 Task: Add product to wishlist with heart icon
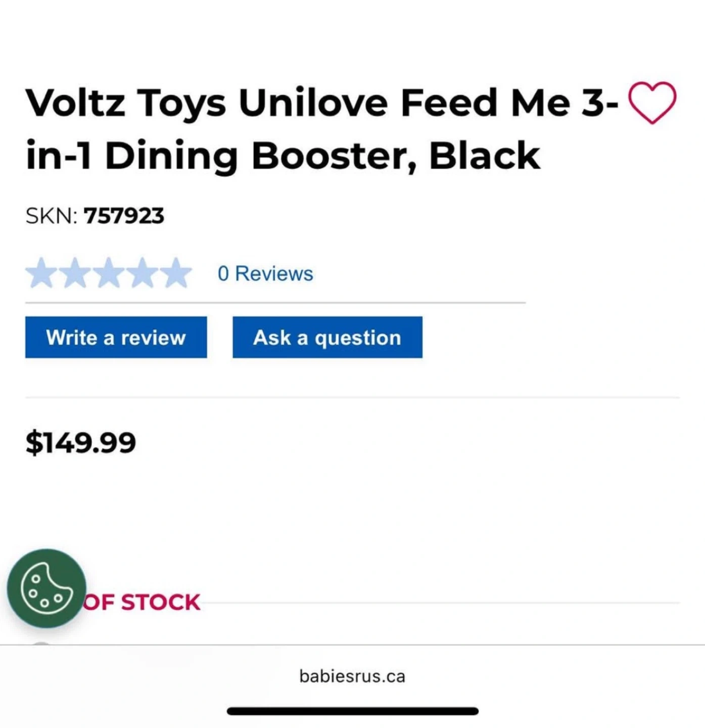click(x=651, y=103)
